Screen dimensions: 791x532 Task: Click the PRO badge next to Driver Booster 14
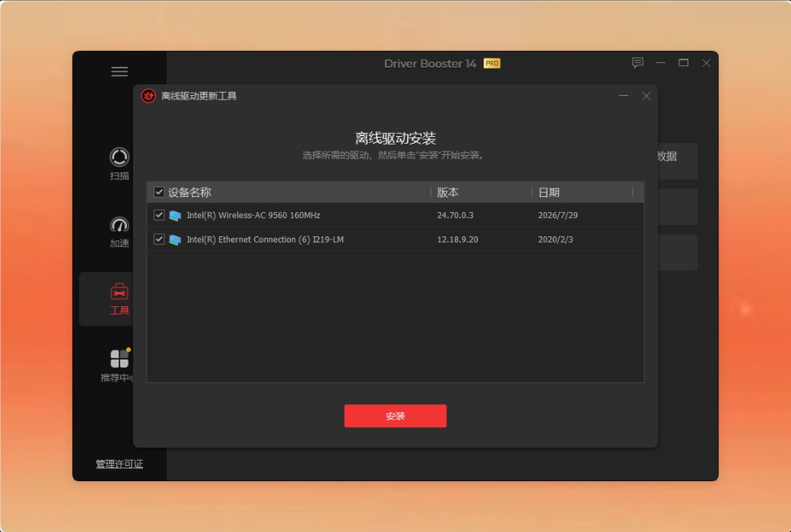[492, 64]
